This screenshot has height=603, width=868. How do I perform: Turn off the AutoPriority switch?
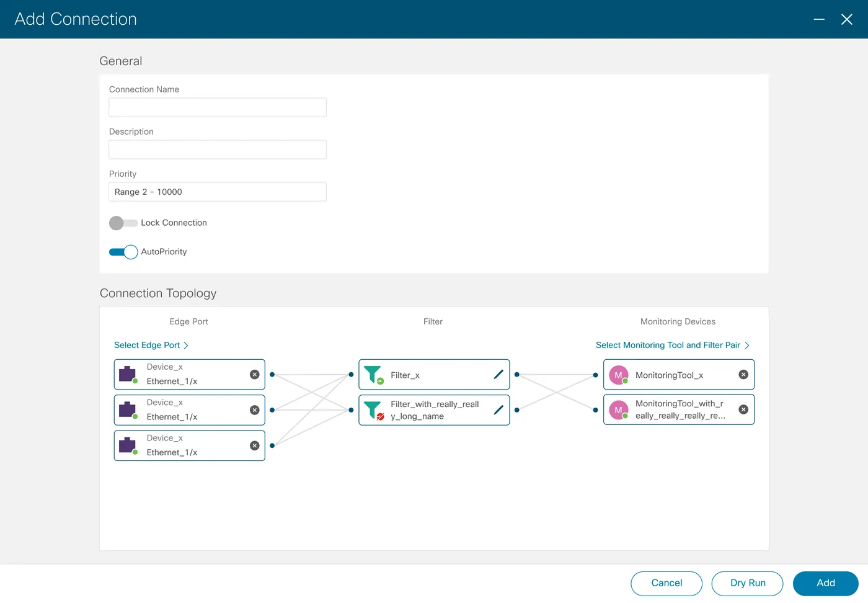pos(123,252)
